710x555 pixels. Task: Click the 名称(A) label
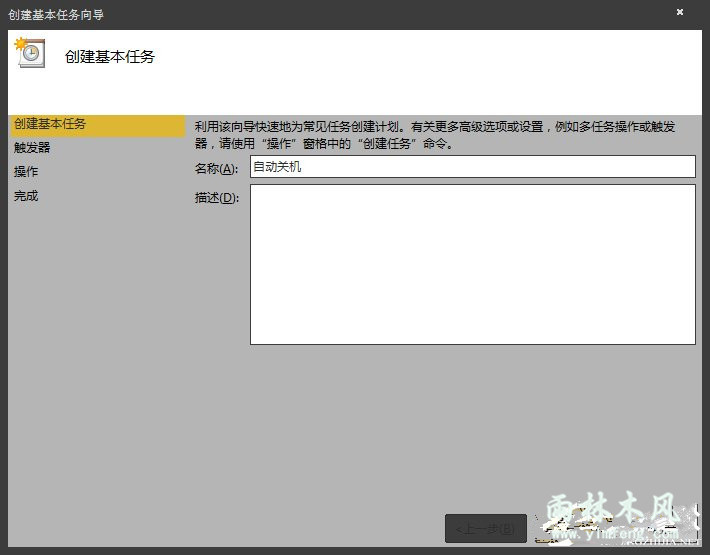pos(216,169)
